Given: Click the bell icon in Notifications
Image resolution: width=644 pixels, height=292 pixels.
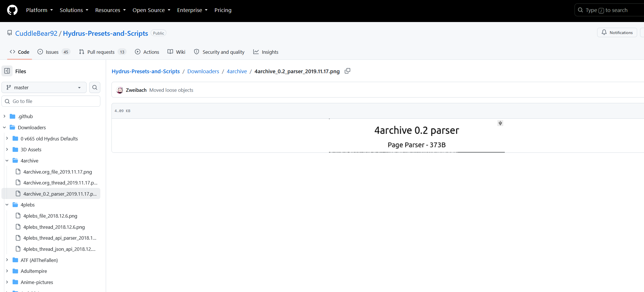Looking at the screenshot, I should click(x=604, y=33).
